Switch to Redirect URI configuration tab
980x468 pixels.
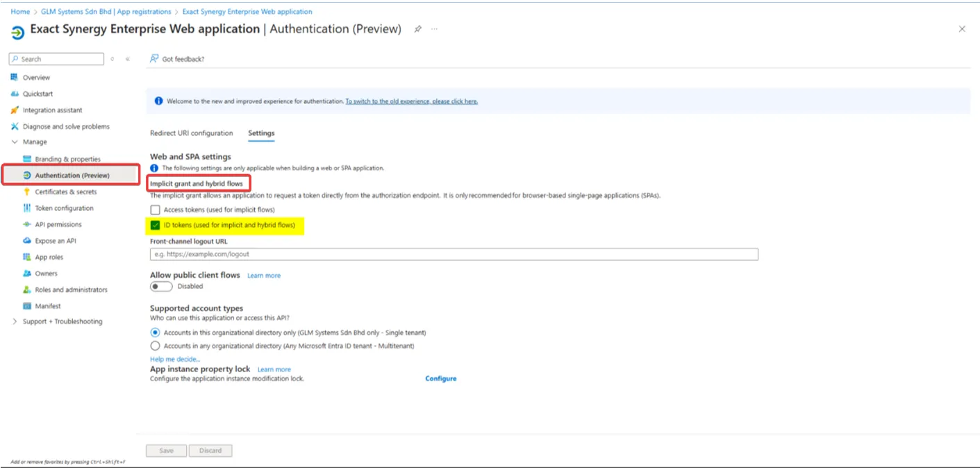pyautogui.click(x=191, y=133)
